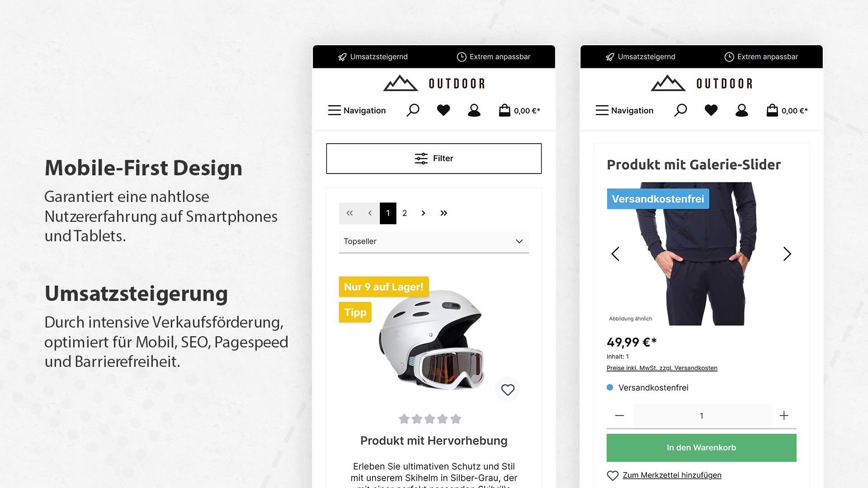Click the user account icon
The height and width of the screenshot is (488, 868).
pos(473,110)
